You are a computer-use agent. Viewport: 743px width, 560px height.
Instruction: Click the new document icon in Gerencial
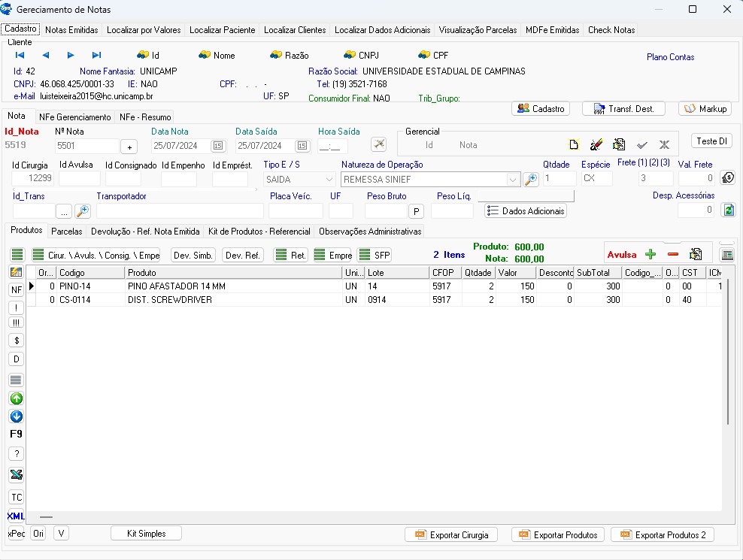(573, 145)
